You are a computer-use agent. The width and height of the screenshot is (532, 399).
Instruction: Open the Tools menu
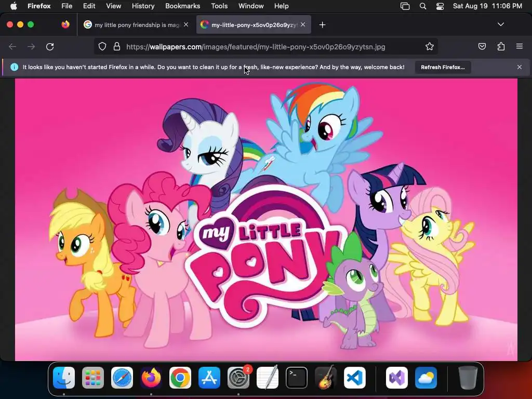[x=219, y=6]
